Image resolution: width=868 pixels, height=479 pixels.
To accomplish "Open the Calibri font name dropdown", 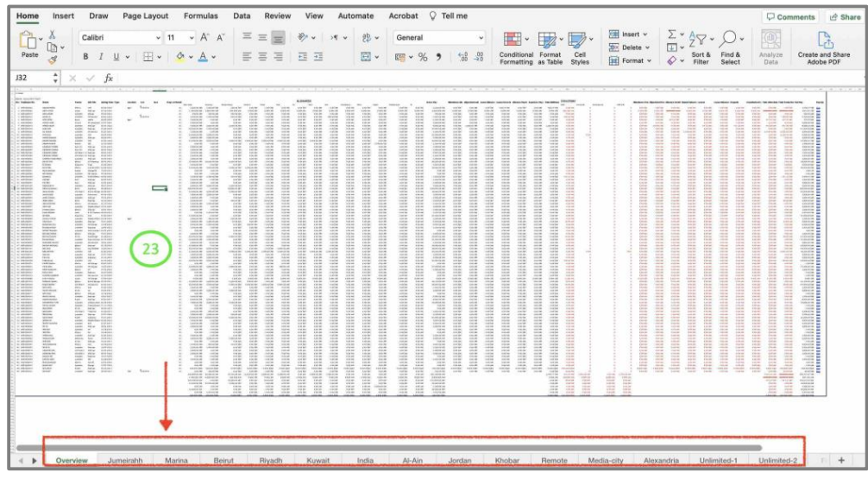I will (x=157, y=38).
